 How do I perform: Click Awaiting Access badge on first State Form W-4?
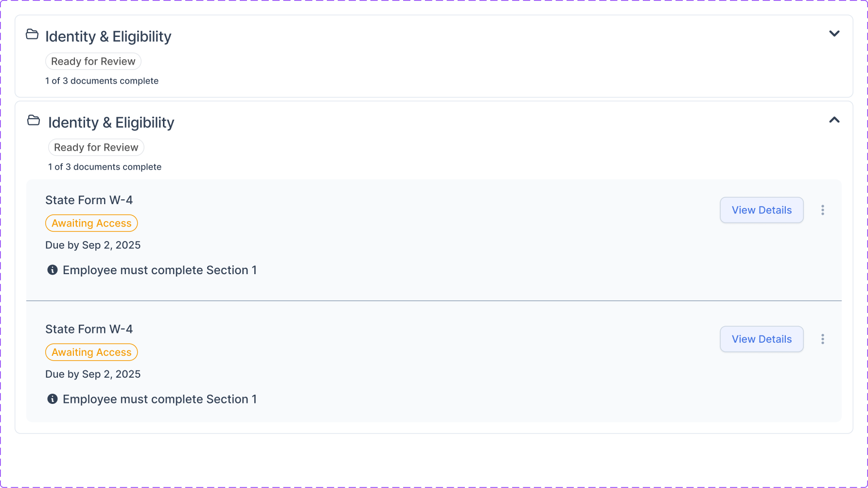pos(91,224)
